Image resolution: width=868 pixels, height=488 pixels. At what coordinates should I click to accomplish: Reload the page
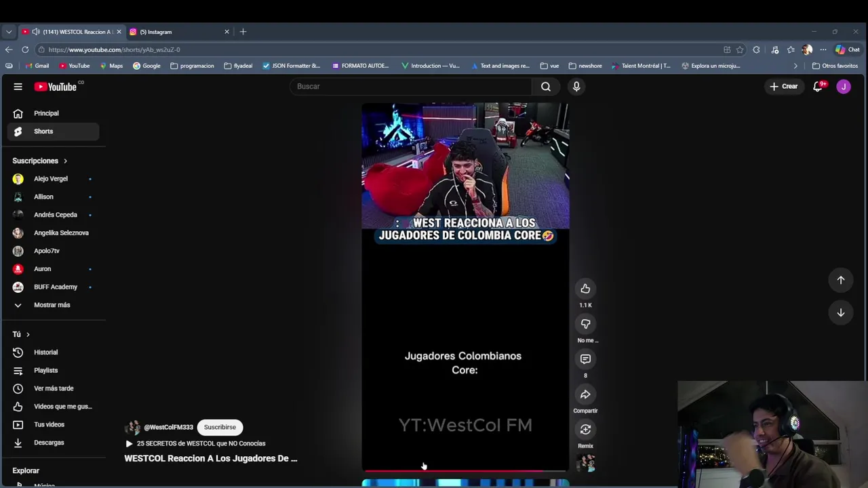pos(25,49)
